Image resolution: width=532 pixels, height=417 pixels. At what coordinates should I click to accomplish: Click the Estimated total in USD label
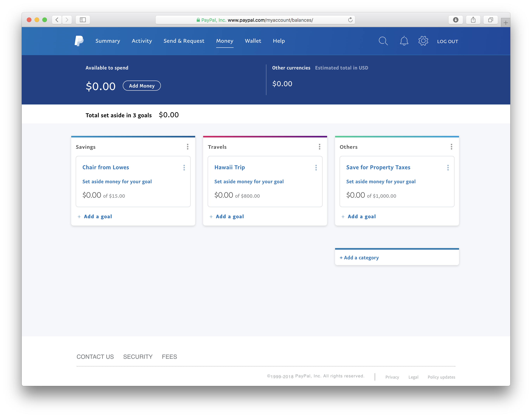[341, 68]
